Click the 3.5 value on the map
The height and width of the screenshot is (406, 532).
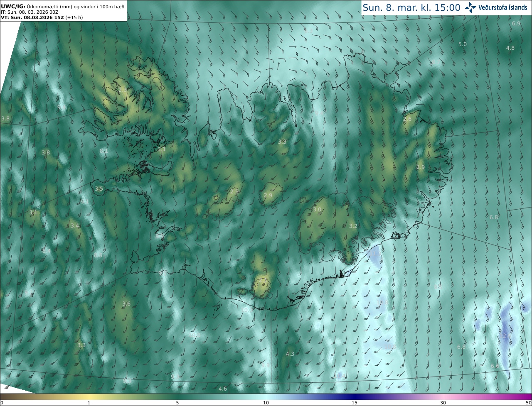click(99, 189)
